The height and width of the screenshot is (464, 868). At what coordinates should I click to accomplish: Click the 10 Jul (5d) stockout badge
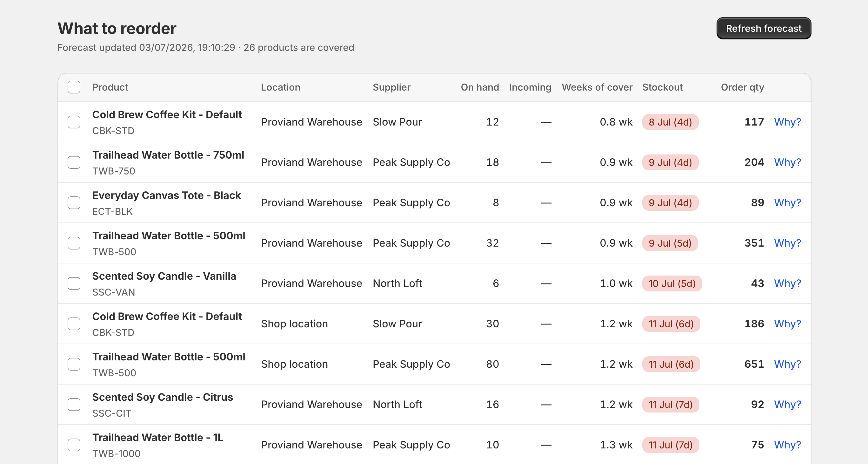point(672,283)
